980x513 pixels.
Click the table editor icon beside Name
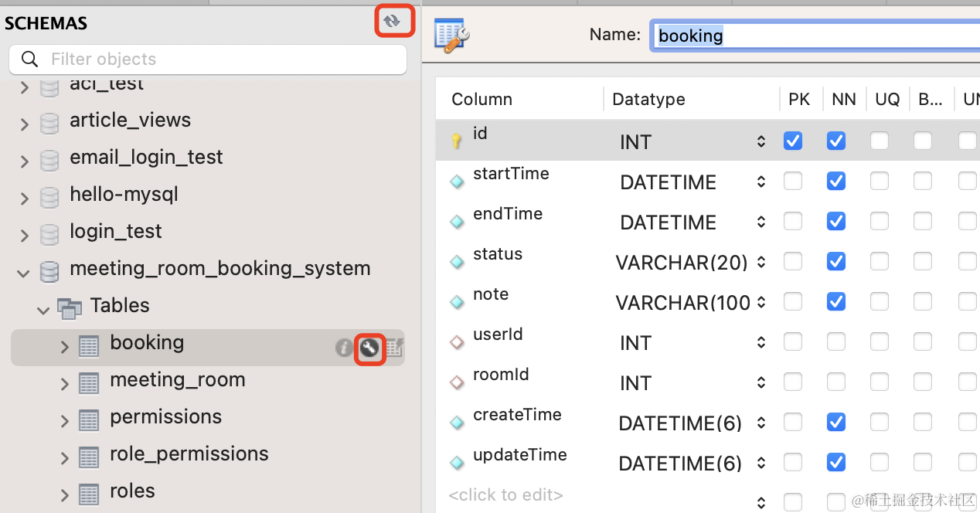pos(452,36)
